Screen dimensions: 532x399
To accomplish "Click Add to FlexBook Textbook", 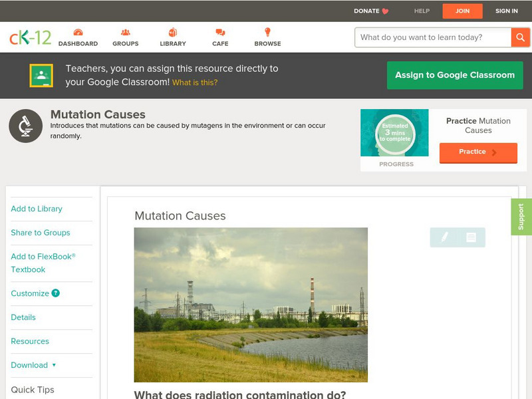I will (43, 263).
